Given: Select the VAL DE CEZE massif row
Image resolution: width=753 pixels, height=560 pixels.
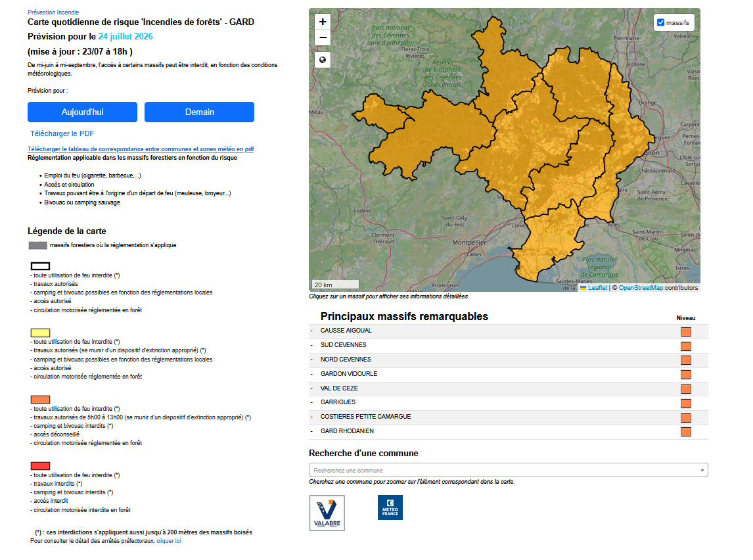Looking at the screenshot, I should point(508,388).
